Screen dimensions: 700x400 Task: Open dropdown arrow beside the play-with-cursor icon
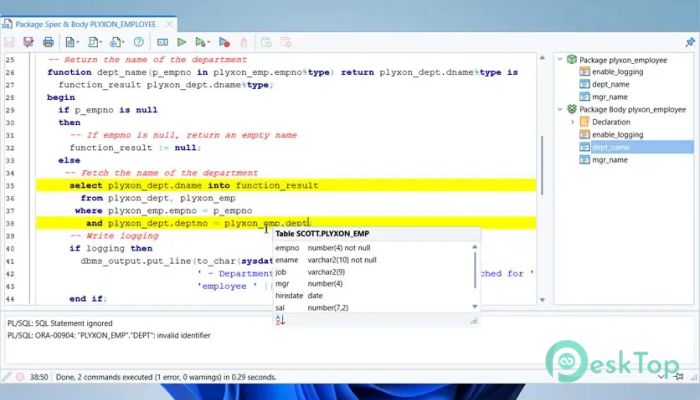(208, 43)
